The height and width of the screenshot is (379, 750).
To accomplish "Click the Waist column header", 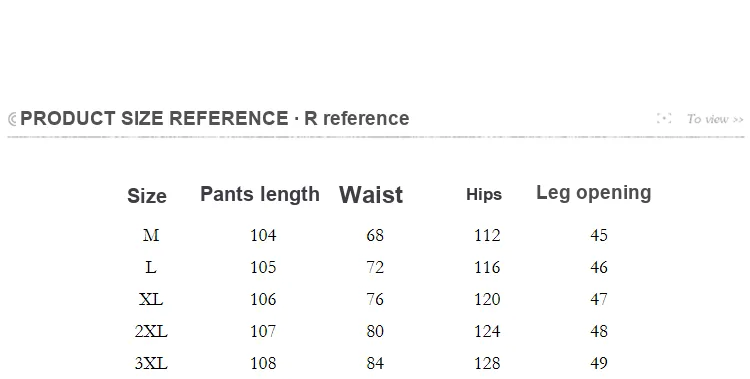I will click(371, 195).
